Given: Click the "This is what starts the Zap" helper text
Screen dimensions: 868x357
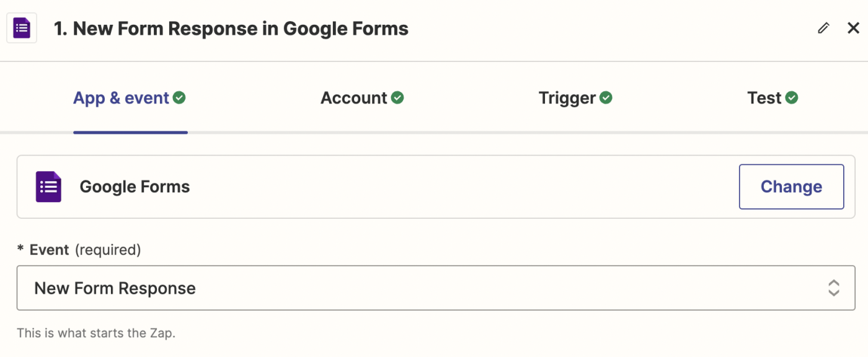Looking at the screenshot, I should (96, 333).
